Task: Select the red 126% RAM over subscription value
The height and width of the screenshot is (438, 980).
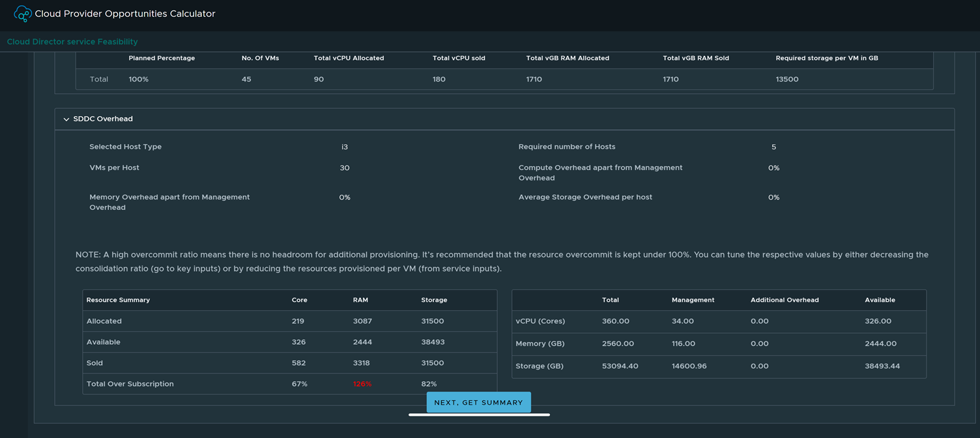Action: [362, 384]
